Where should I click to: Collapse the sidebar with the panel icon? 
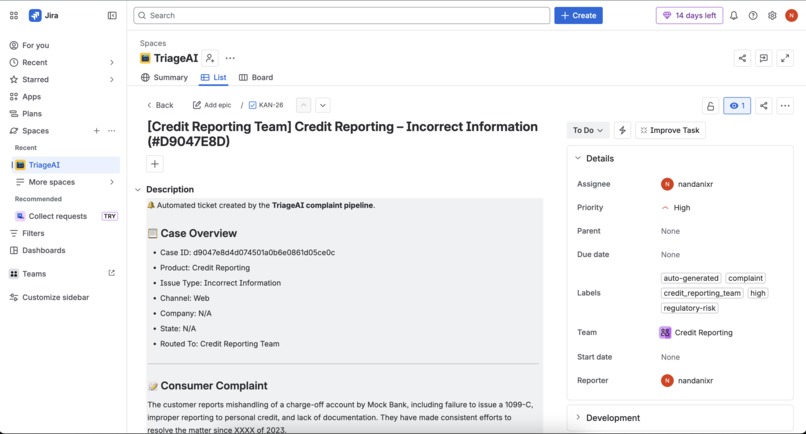tap(112, 15)
